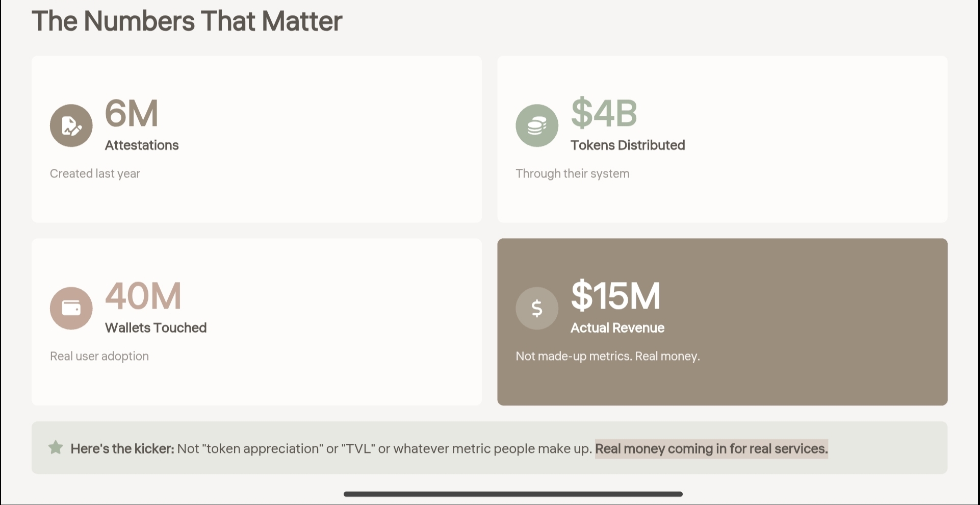
Task: Click the Actual Revenue label
Action: coord(617,328)
